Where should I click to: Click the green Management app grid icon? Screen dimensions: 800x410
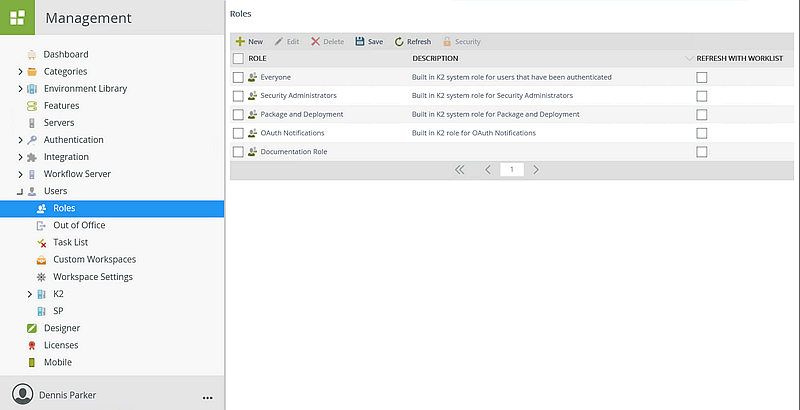point(18,17)
